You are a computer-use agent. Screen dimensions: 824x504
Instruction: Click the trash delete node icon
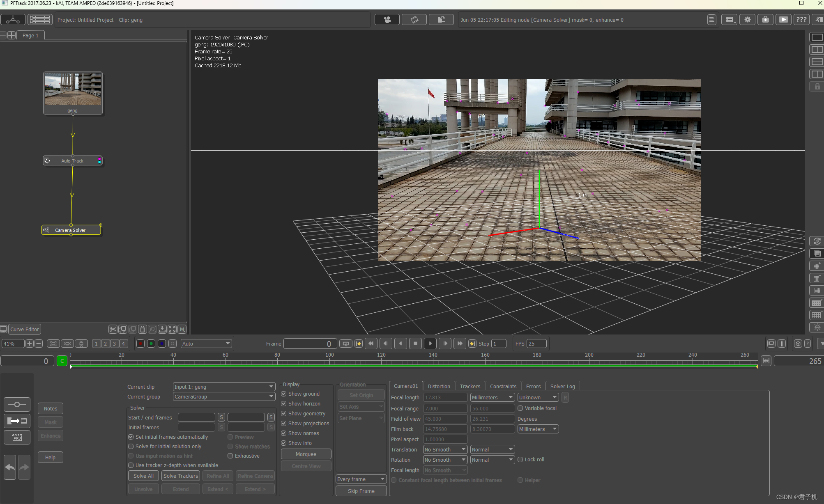pyautogui.click(x=143, y=329)
